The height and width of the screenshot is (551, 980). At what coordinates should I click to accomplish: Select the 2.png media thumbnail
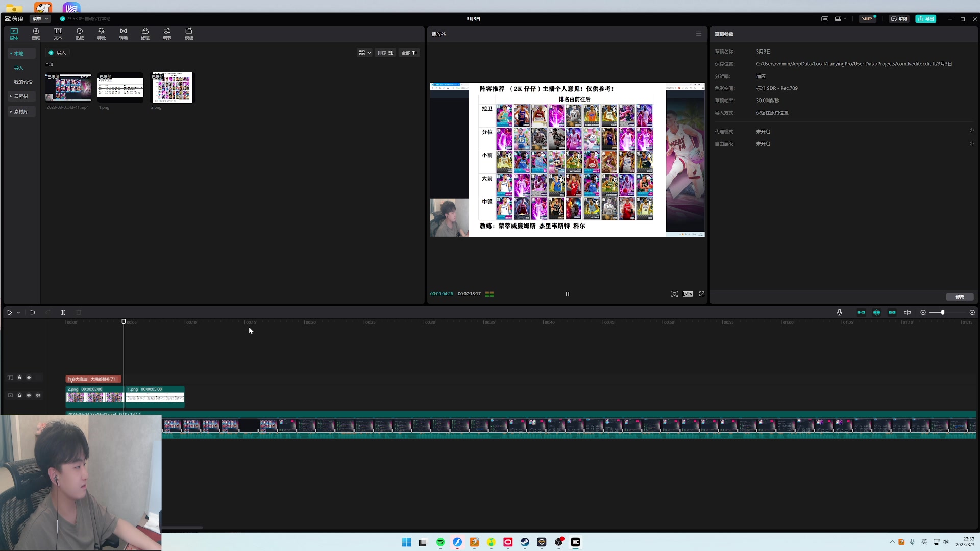(x=173, y=88)
